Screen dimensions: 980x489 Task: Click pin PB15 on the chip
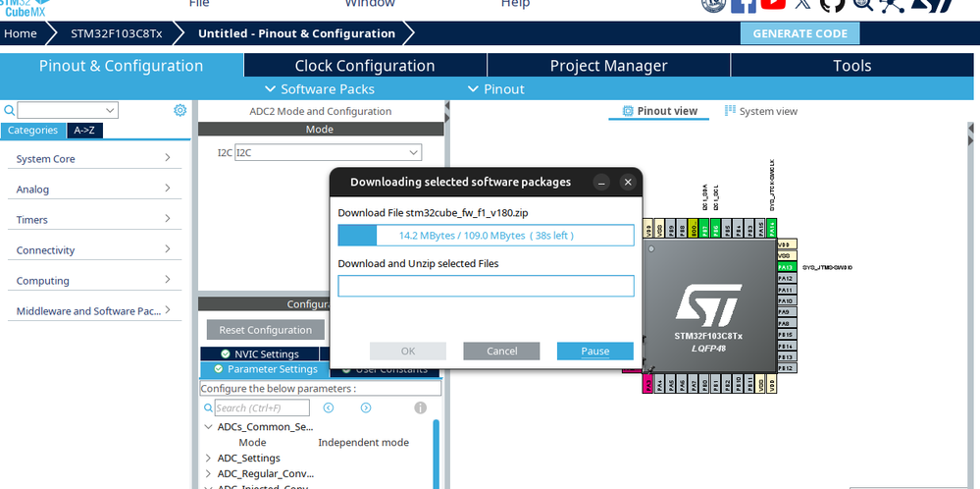coord(788,335)
